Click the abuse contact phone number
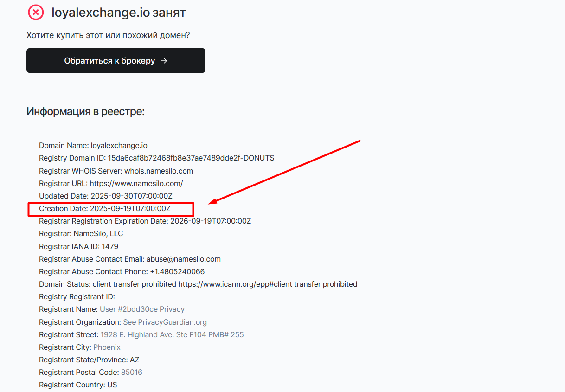Viewport: 565px width, 392px height. click(177, 271)
